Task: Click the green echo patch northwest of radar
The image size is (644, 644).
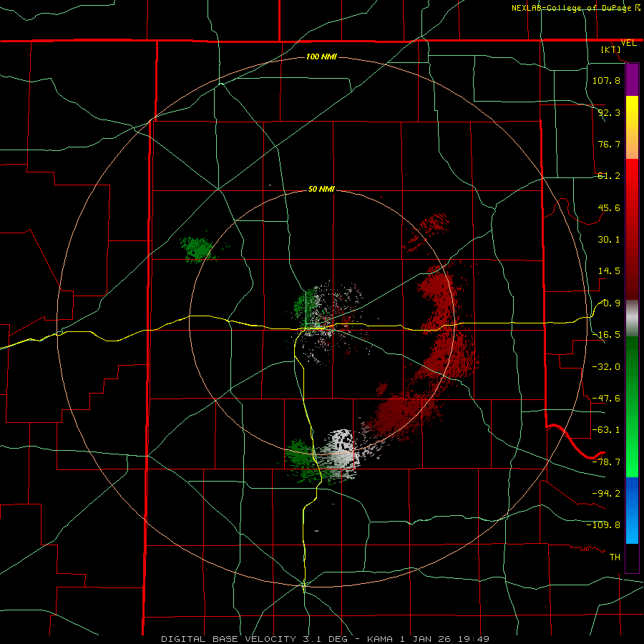Action: pos(198,249)
